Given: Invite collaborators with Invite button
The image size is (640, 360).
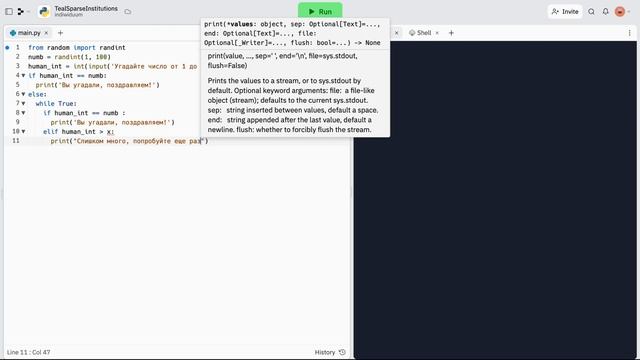Looking at the screenshot, I should click(565, 11).
